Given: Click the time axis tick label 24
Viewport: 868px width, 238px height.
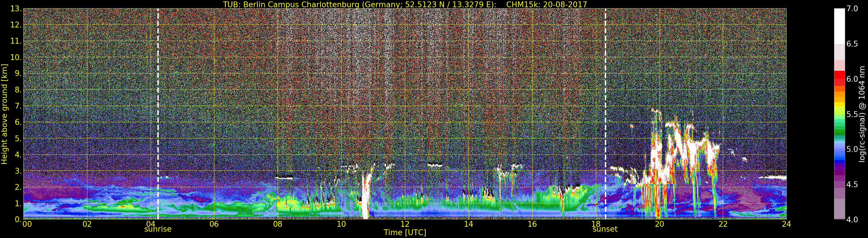Looking at the screenshot, I should click(786, 224).
